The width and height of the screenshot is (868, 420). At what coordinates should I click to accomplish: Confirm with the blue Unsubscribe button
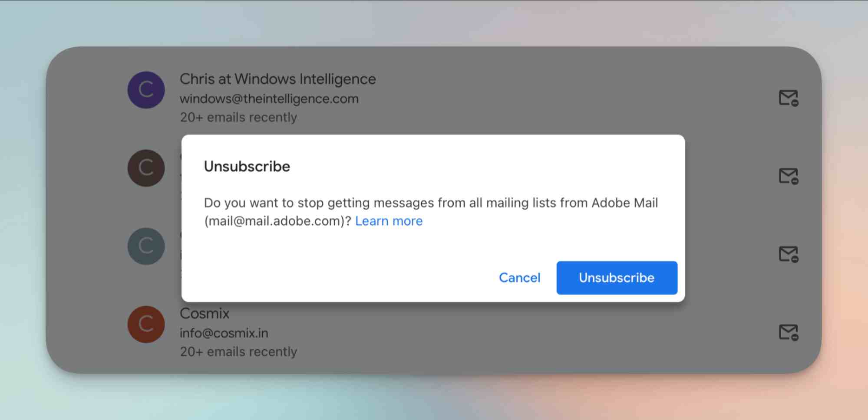(617, 278)
